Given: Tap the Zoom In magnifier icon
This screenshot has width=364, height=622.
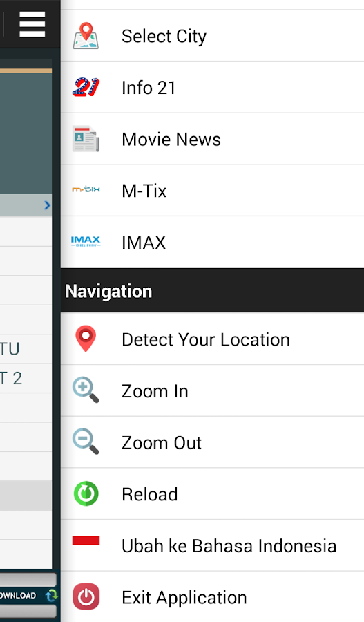Looking at the screenshot, I should coord(86,390).
